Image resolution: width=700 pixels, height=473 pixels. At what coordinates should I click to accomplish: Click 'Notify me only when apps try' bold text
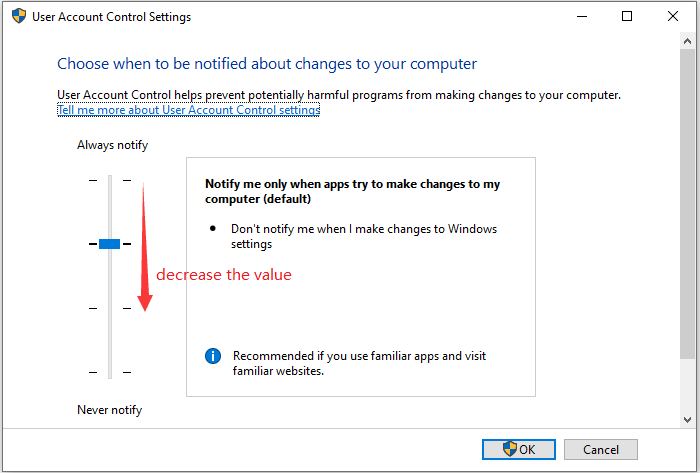[352, 191]
